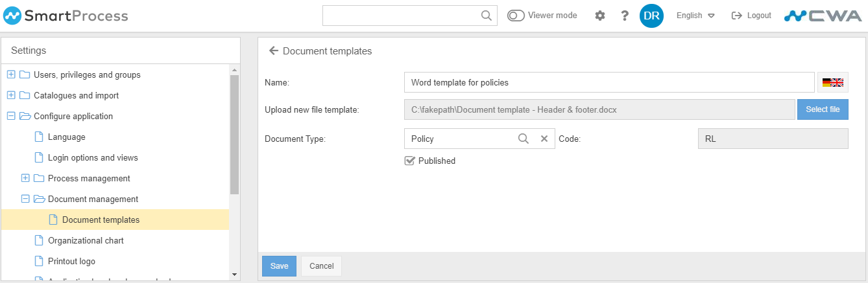Go back using the Document templates arrow
The height and width of the screenshot is (283, 868).
coord(274,51)
